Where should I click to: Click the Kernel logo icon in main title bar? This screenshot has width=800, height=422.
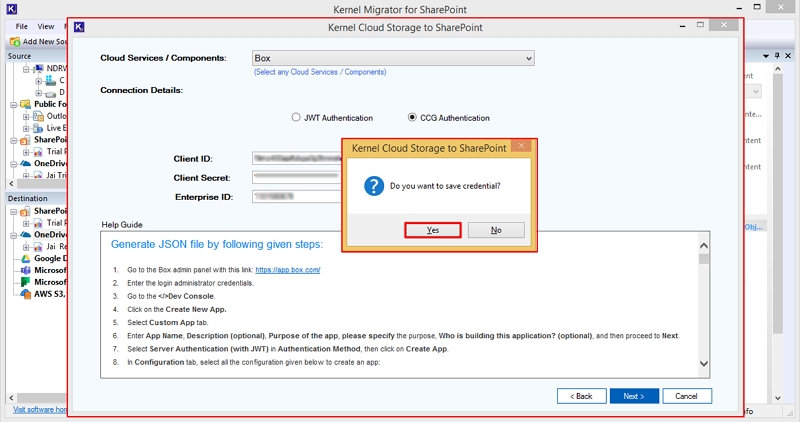pos(11,9)
